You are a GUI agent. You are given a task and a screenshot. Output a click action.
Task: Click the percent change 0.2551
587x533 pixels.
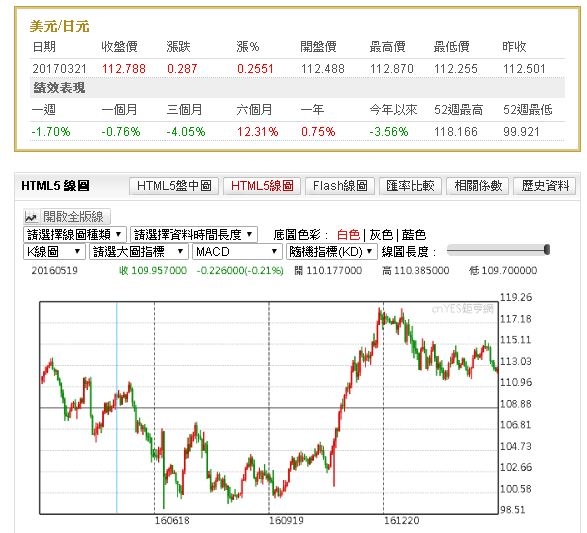[255, 69]
